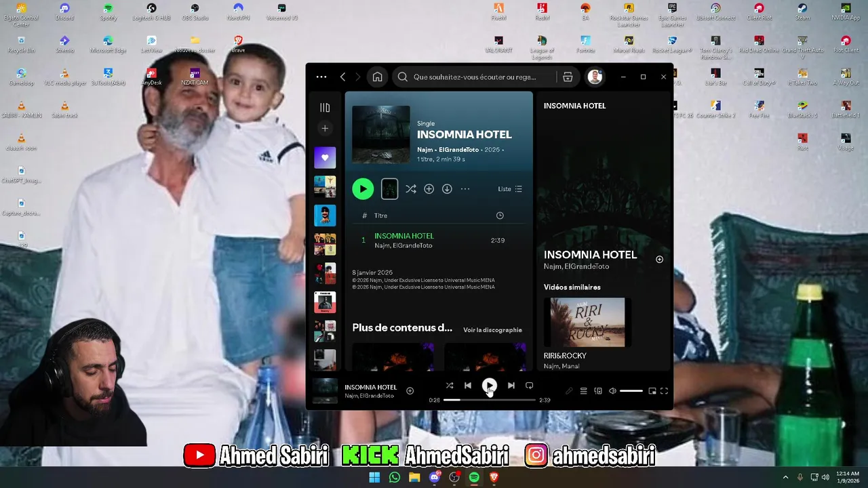Open the Liste view dropdown
Screen dimensions: 868x488
510,189
